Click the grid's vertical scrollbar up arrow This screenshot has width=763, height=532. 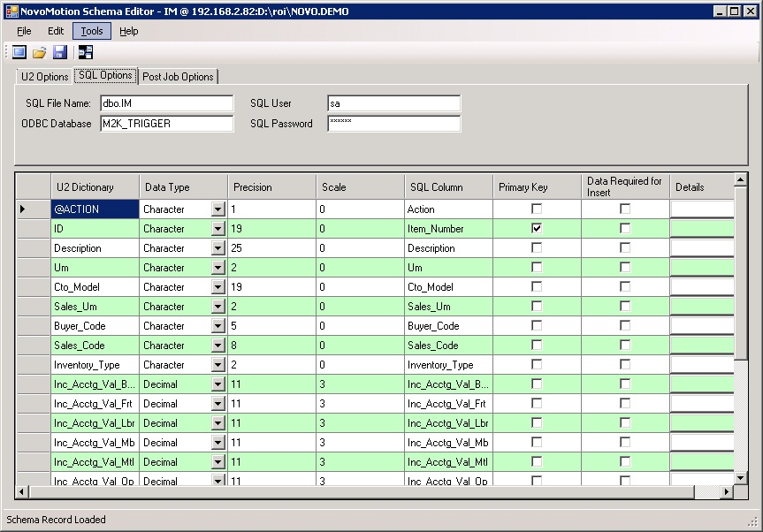pos(741,180)
